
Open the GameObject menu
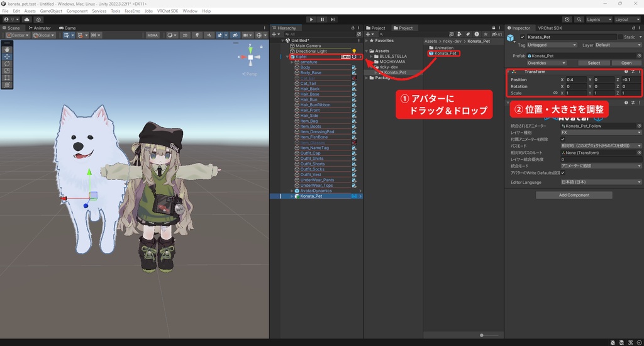click(51, 11)
